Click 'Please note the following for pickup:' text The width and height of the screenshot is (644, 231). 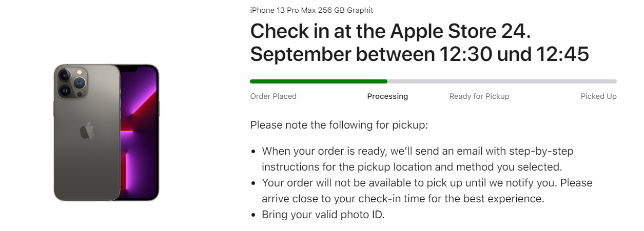coord(339,125)
